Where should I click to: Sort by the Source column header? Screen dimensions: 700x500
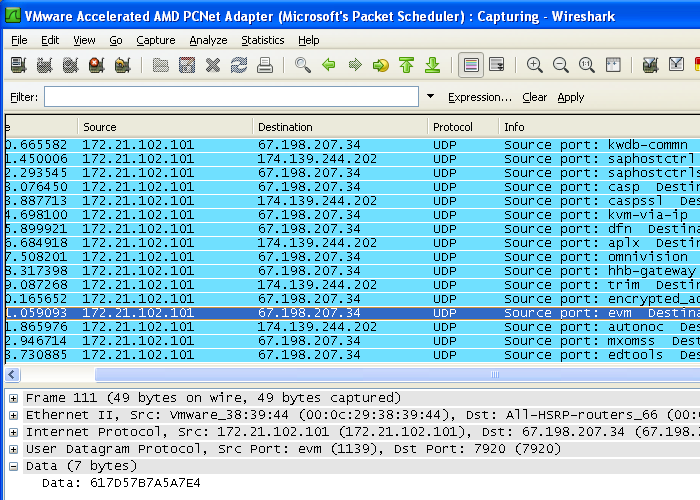click(165, 127)
